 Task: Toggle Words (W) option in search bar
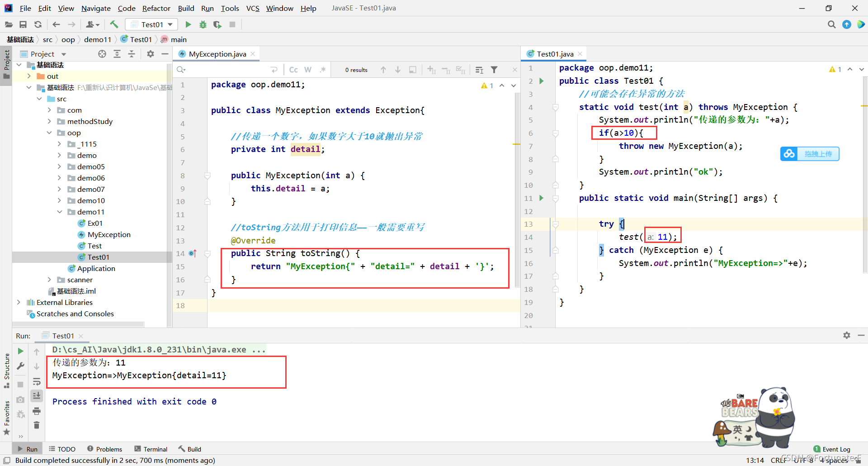tap(308, 70)
